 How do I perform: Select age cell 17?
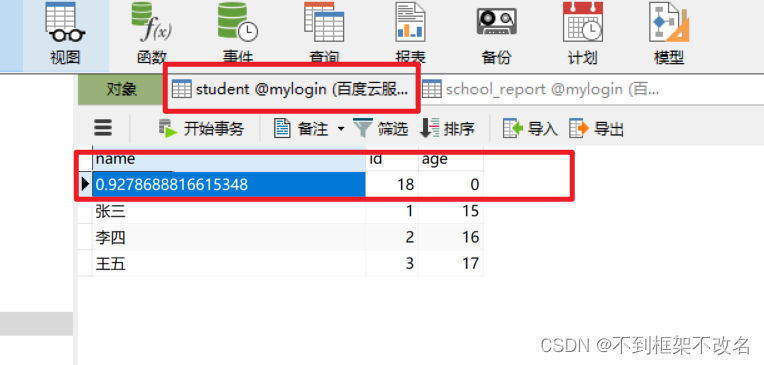pos(451,263)
